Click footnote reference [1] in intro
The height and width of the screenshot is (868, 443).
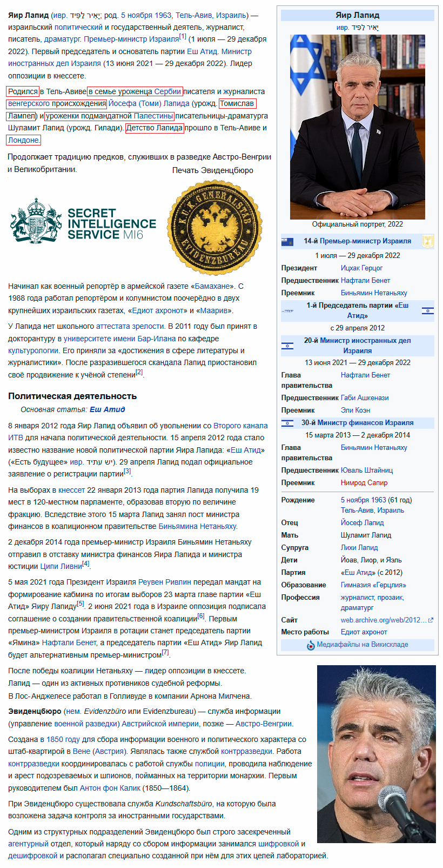coord(183,36)
